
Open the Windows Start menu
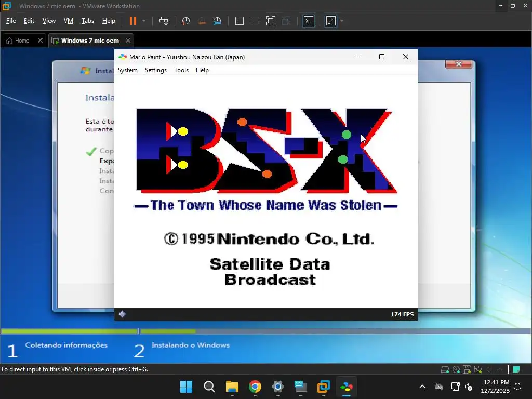point(186,387)
